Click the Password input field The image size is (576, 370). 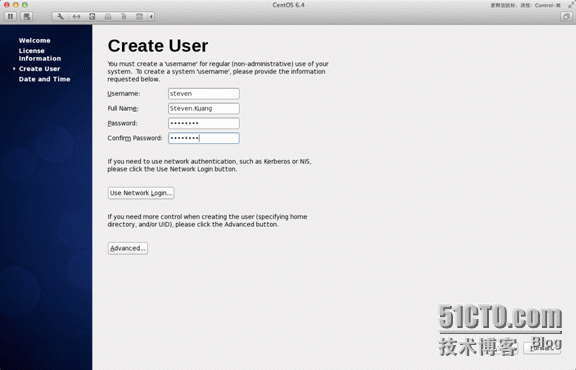(x=204, y=123)
